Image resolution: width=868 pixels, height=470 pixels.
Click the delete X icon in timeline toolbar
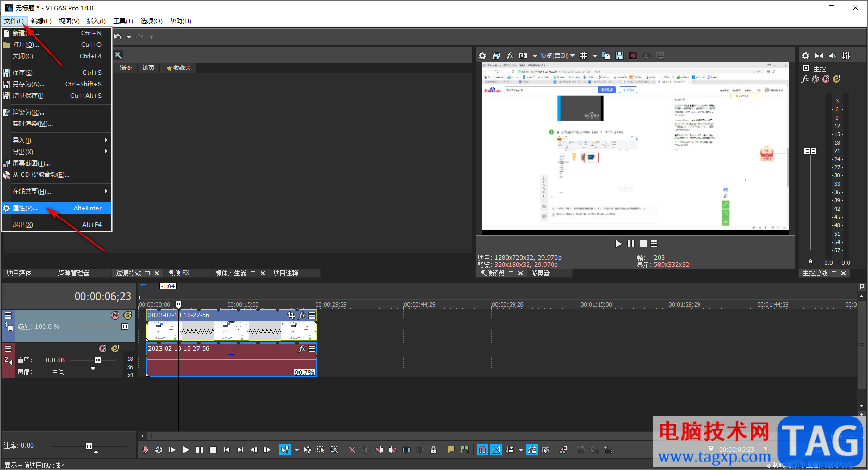point(352,450)
